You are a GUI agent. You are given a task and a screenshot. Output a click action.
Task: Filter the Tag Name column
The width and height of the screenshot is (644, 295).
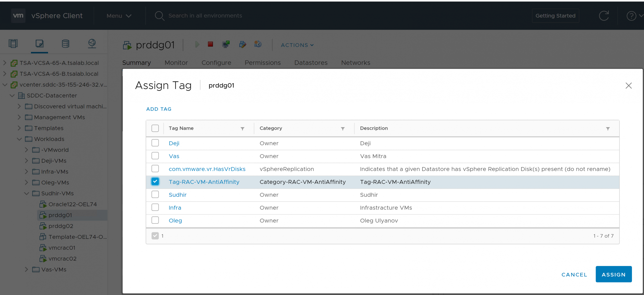[243, 129]
